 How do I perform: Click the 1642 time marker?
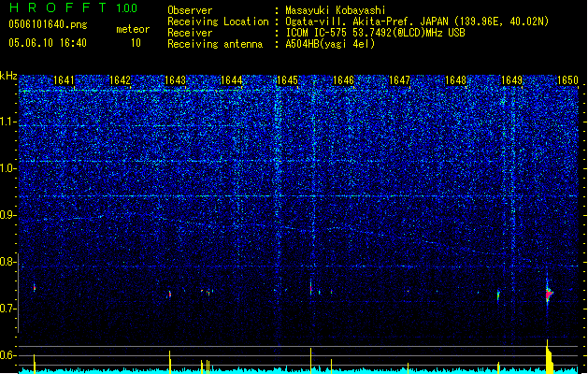tap(120, 80)
